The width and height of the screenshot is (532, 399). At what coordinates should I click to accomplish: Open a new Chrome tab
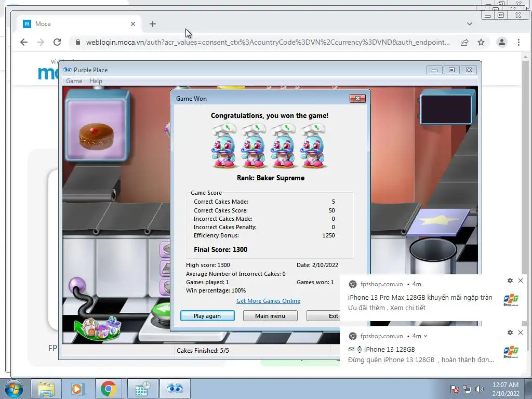153,24
